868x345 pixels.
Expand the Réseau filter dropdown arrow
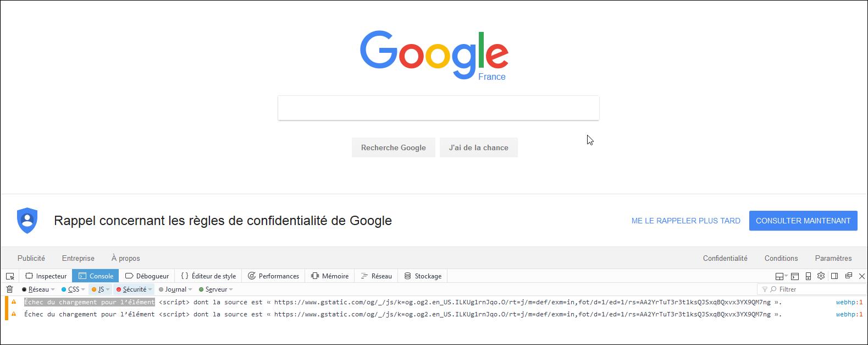tap(53, 289)
